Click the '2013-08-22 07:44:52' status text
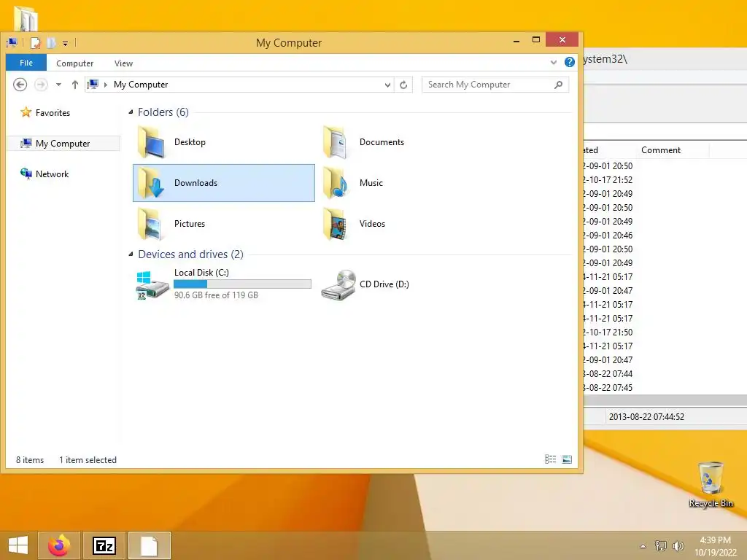The height and width of the screenshot is (560, 747). [646, 416]
